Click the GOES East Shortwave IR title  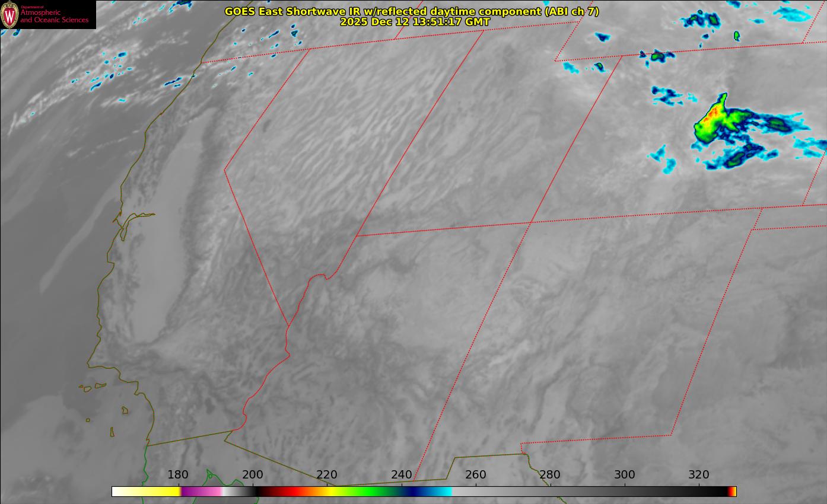(x=412, y=11)
